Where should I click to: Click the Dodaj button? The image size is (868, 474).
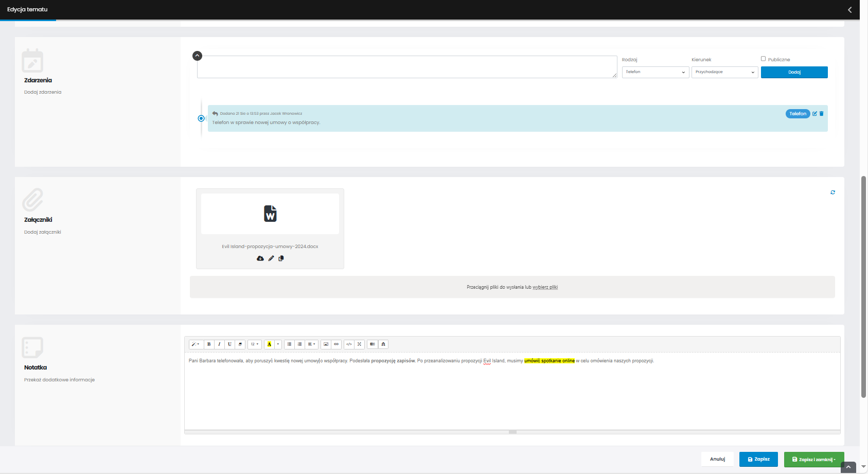[794, 72]
